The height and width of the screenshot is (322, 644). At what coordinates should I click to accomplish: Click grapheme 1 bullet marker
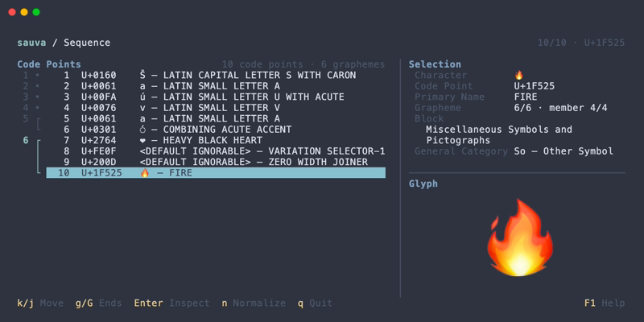point(37,75)
